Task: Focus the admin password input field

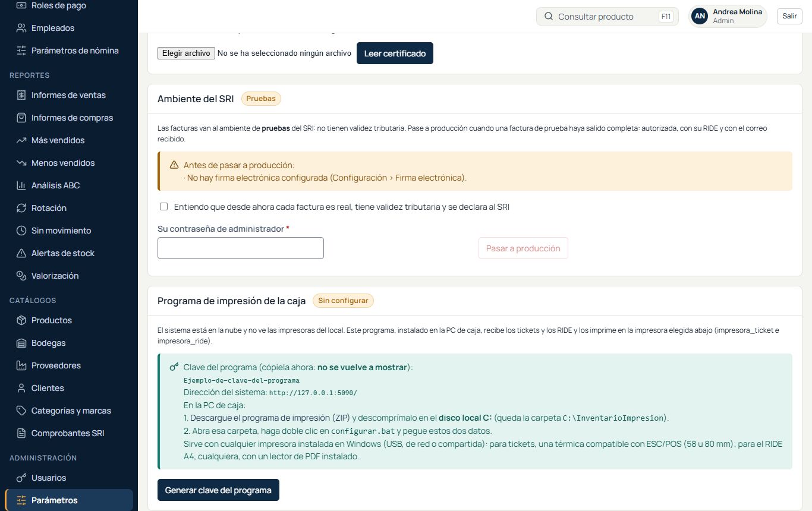Action: (241, 248)
